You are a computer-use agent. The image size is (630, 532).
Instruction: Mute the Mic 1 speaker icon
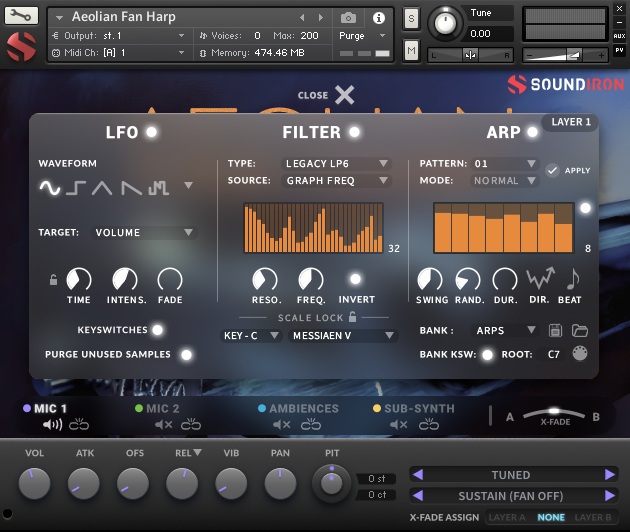tap(52, 424)
